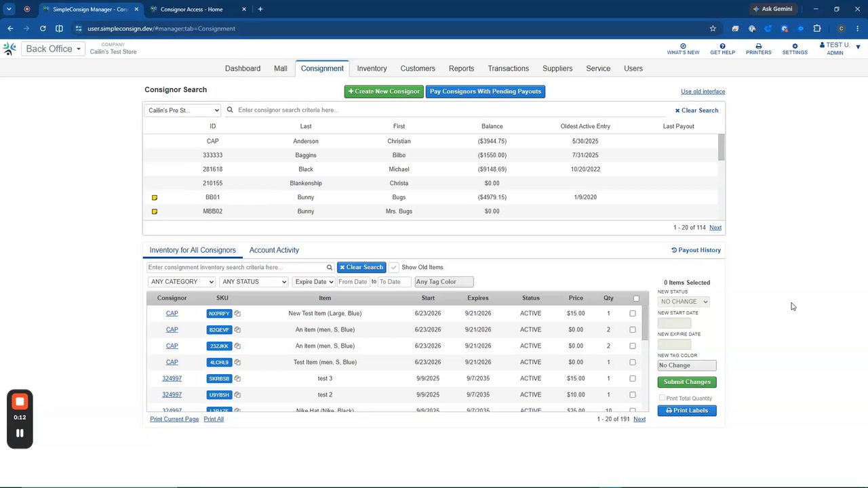
Task: Open the ANY STATUS dropdown
Action: (254, 282)
